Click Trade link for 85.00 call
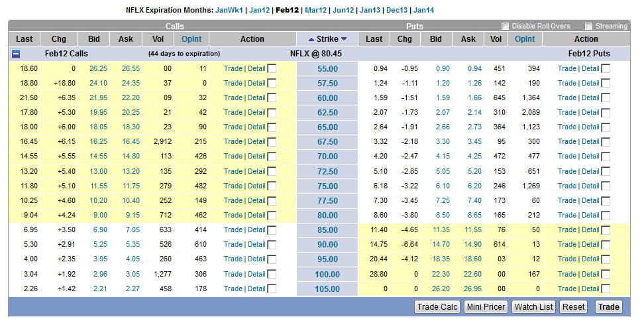Viewport: 644px width, 325px height. tap(233, 230)
